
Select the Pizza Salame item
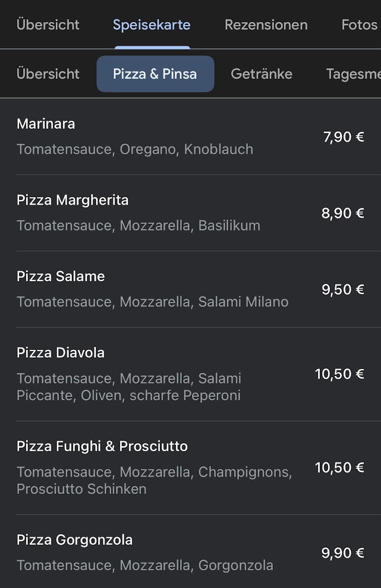(x=61, y=276)
